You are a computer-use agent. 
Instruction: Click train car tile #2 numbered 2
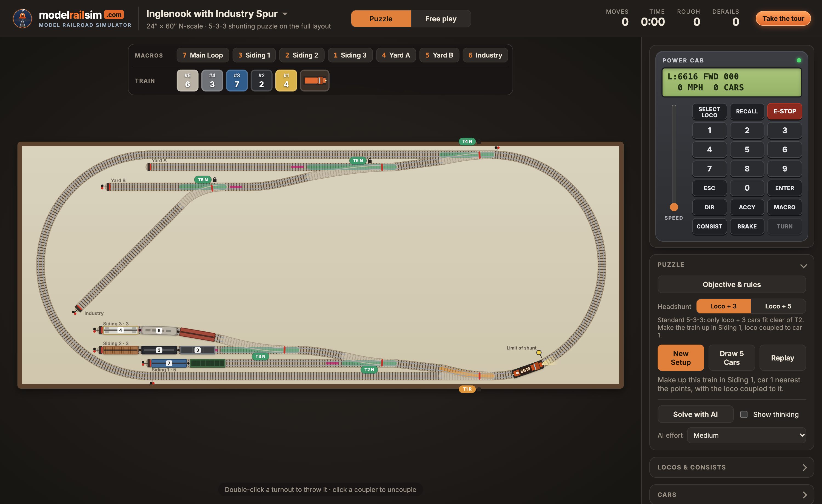[x=262, y=80]
